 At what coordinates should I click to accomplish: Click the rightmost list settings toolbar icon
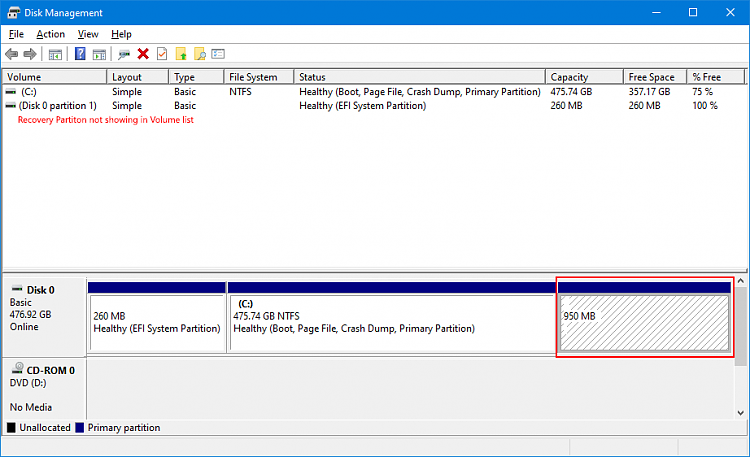[x=218, y=54]
